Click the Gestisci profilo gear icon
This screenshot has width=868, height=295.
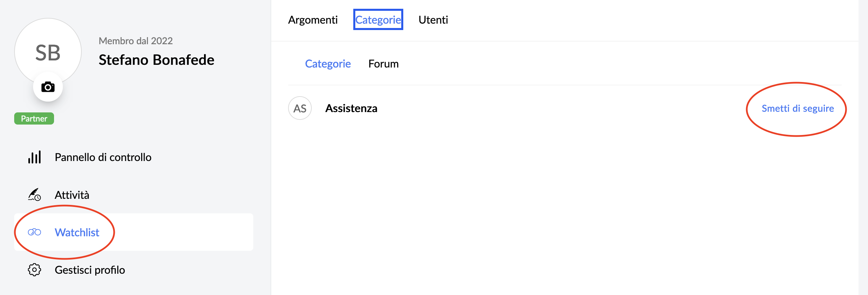pyautogui.click(x=34, y=270)
